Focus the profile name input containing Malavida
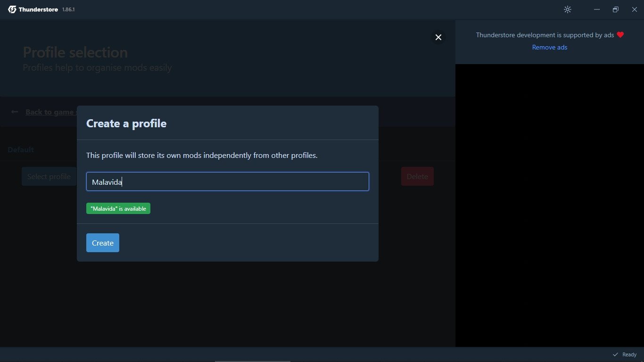 click(228, 181)
